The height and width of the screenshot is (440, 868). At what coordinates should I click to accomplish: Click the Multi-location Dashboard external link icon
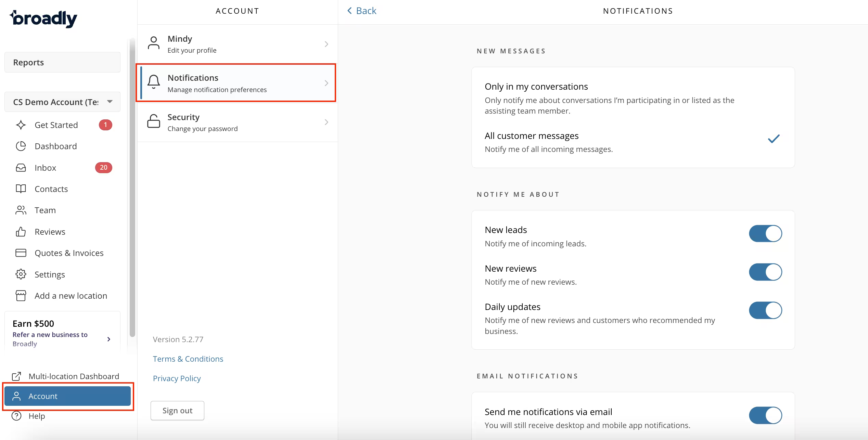(x=16, y=376)
